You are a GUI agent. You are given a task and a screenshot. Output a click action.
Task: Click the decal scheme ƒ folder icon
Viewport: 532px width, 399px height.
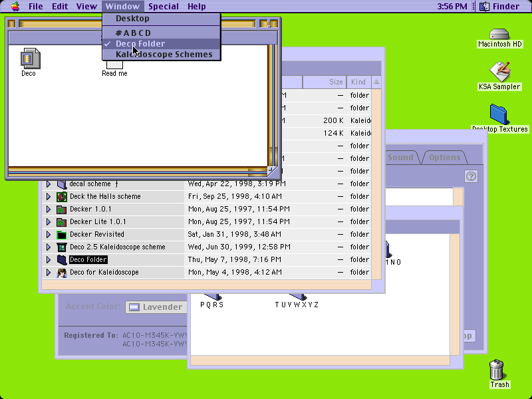(61, 184)
